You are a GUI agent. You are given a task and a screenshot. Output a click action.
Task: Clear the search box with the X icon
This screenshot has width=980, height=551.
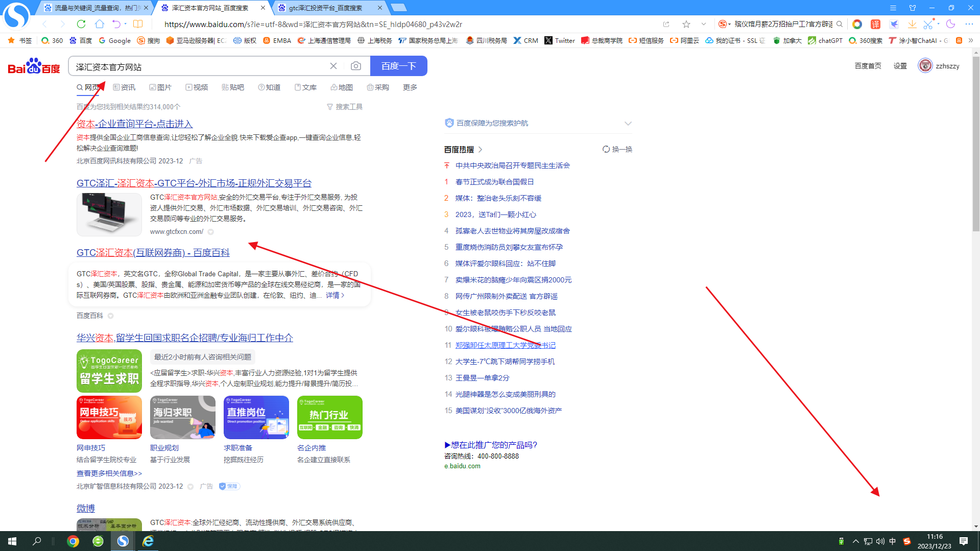tap(333, 66)
